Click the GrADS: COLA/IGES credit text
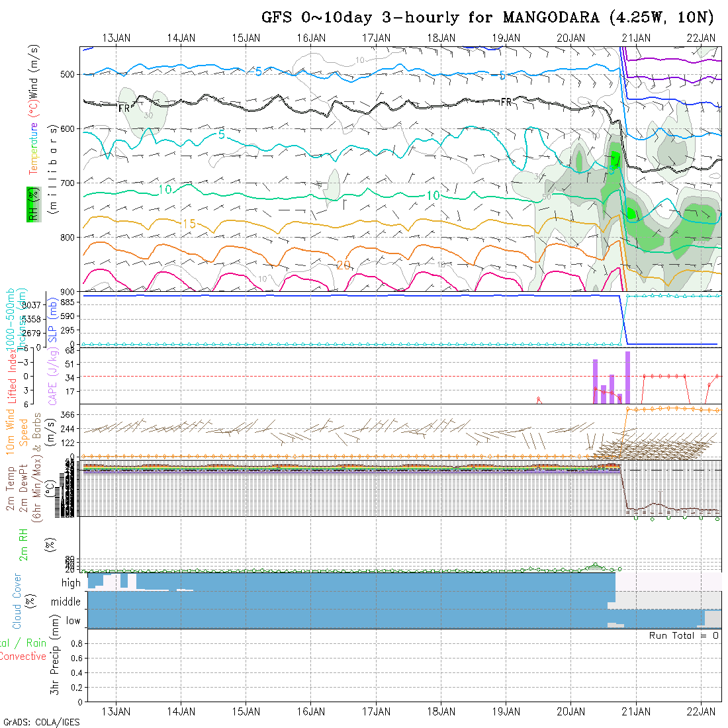Screen dimensions: 728x728 click(x=41, y=722)
